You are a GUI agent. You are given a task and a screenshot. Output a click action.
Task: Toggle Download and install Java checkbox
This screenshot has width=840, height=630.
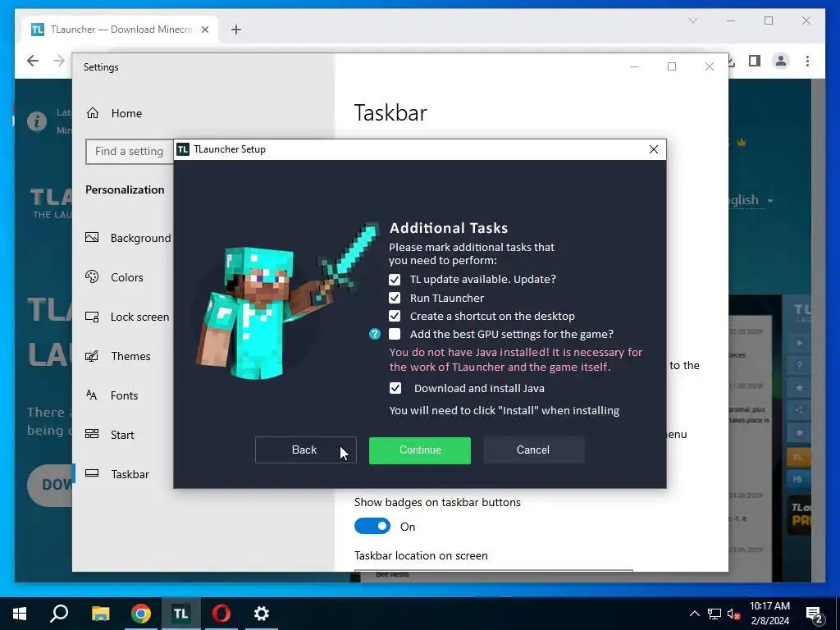[x=395, y=388]
